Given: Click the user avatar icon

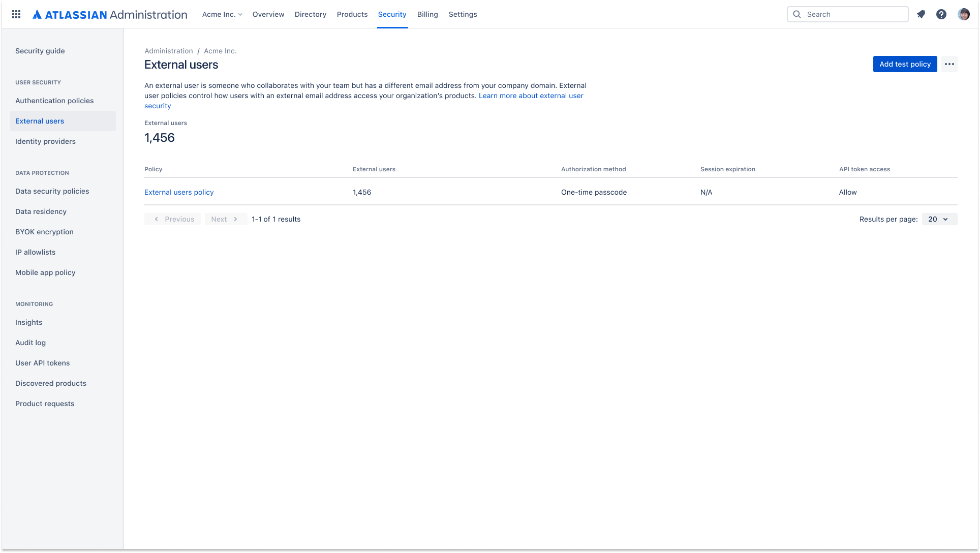Looking at the screenshot, I should click(x=965, y=14).
